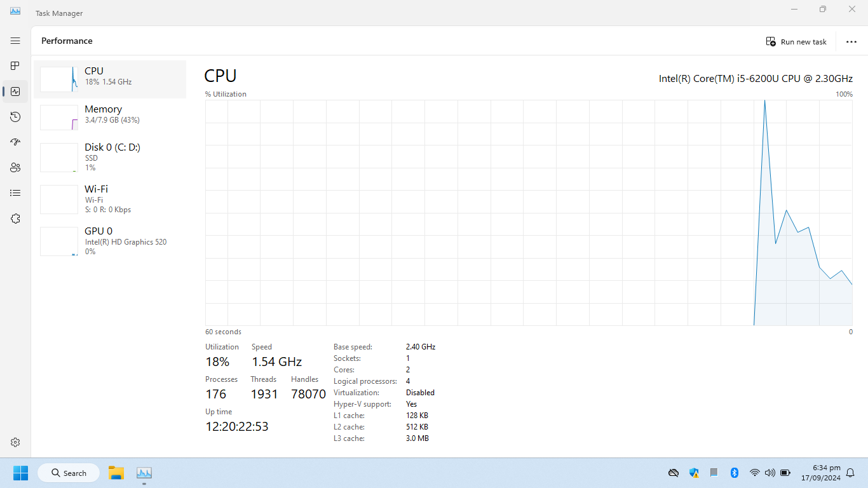Open the notifications bell icon
Viewport: 868px width, 488px height.
click(850, 473)
